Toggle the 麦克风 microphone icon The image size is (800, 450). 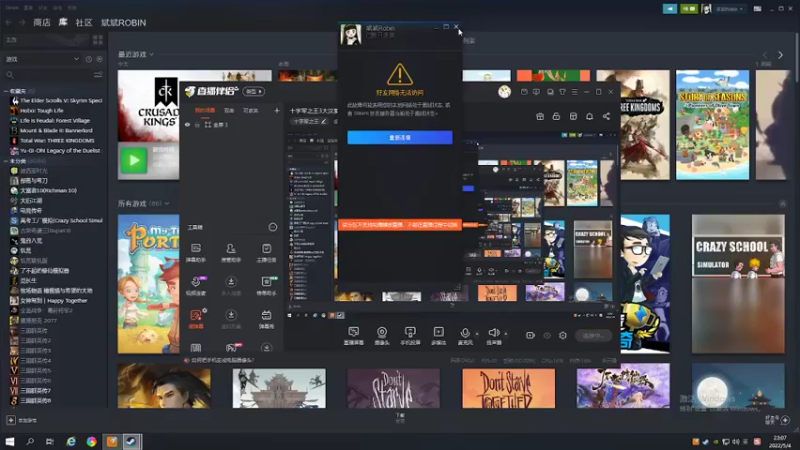465,335
